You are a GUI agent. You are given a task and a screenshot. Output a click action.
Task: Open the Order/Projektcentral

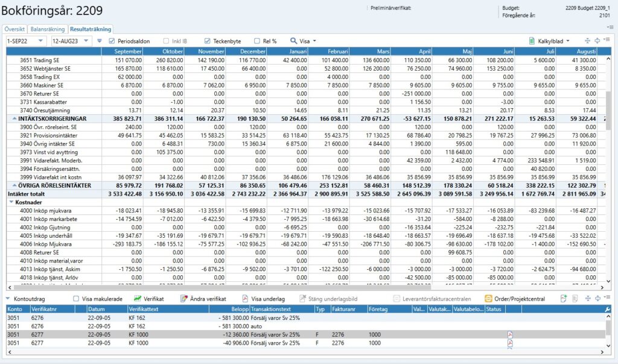point(515,299)
